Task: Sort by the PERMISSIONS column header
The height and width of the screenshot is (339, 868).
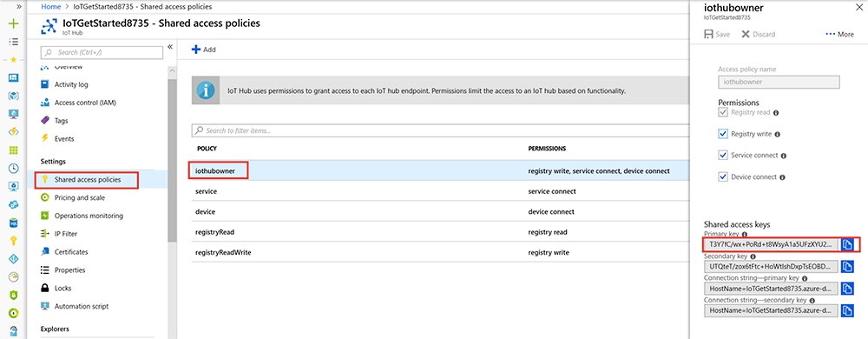Action: [547, 149]
